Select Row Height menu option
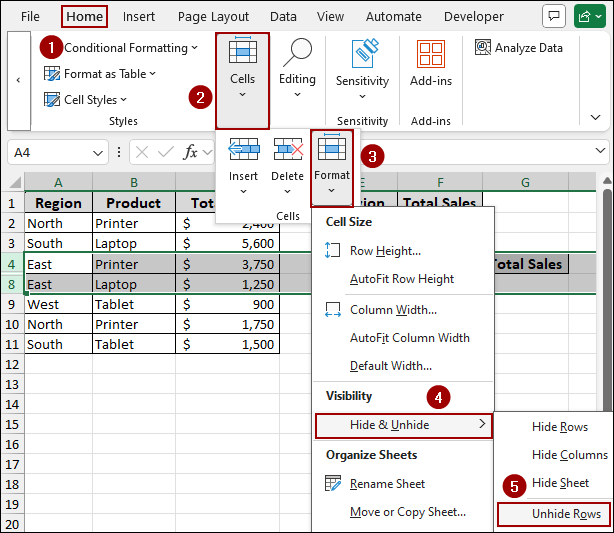The height and width of the screenshot is (533, 614). [385, 251]
